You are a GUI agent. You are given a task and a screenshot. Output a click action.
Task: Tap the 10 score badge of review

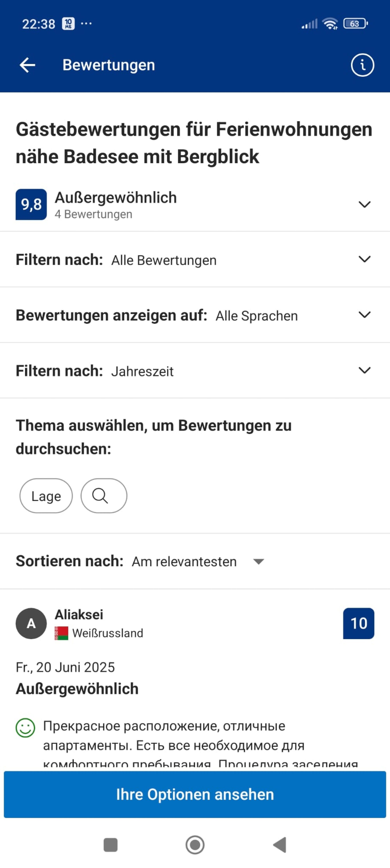point(358,623)
